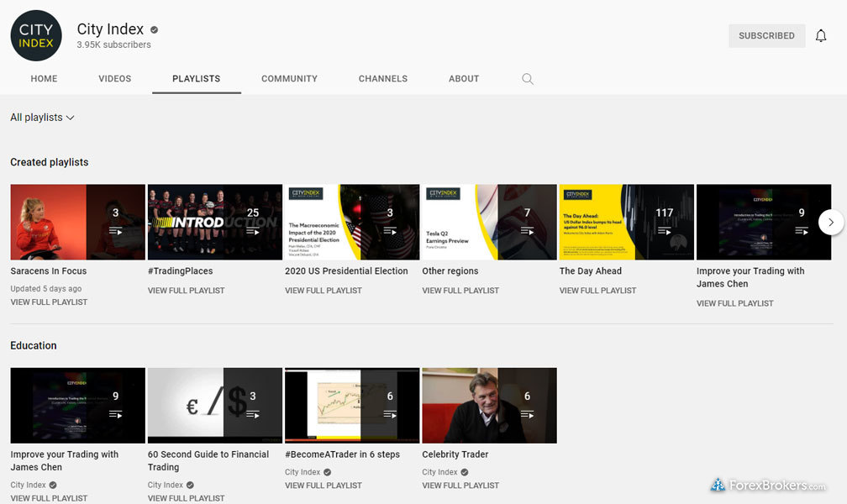Switch to the Videos tab
The width and height of the screenshot is (847, 504).
(114, 79)
